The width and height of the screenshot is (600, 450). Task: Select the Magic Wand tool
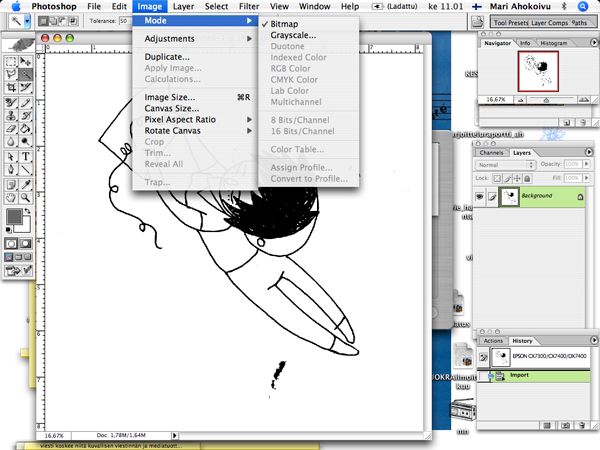25,74
